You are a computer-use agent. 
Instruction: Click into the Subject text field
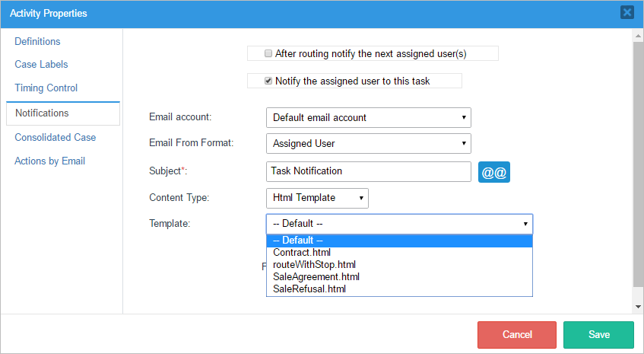point(369,171)
